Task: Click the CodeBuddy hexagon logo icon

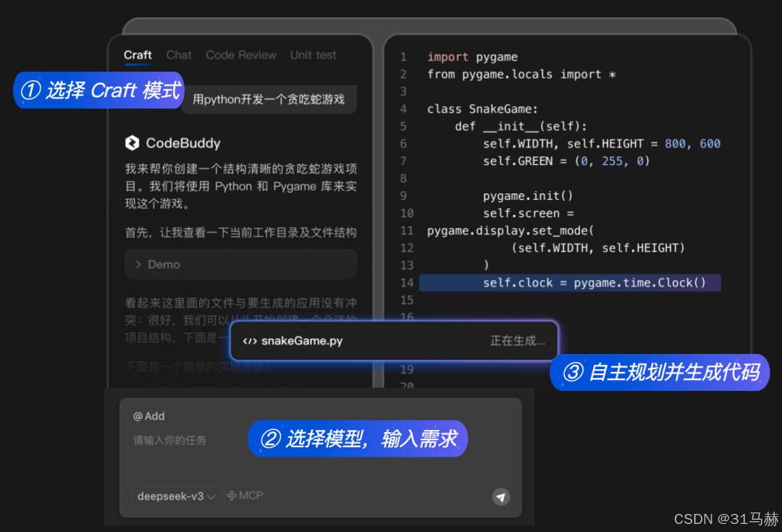Action: point(133,143)
